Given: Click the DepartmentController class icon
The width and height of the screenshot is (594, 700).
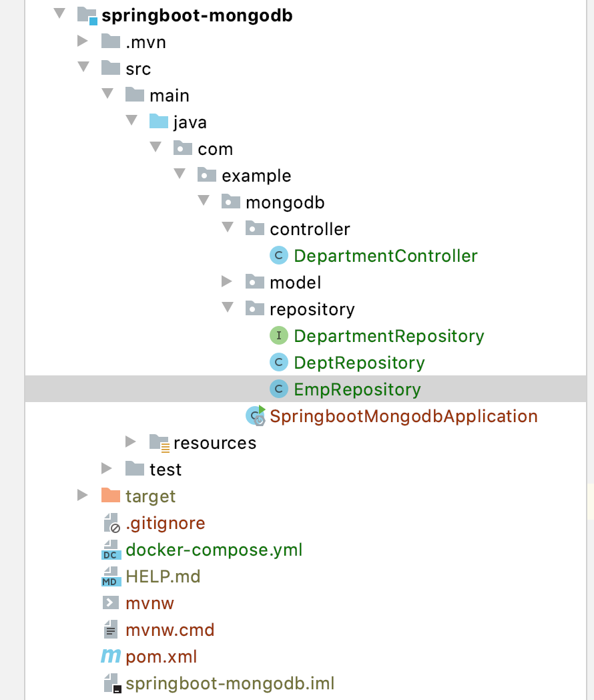Looking at the screenshot, I should tap(278, 256).
